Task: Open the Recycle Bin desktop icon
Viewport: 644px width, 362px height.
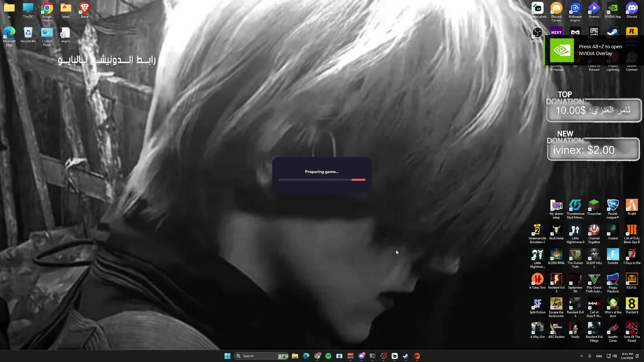Action: point(28,35)
